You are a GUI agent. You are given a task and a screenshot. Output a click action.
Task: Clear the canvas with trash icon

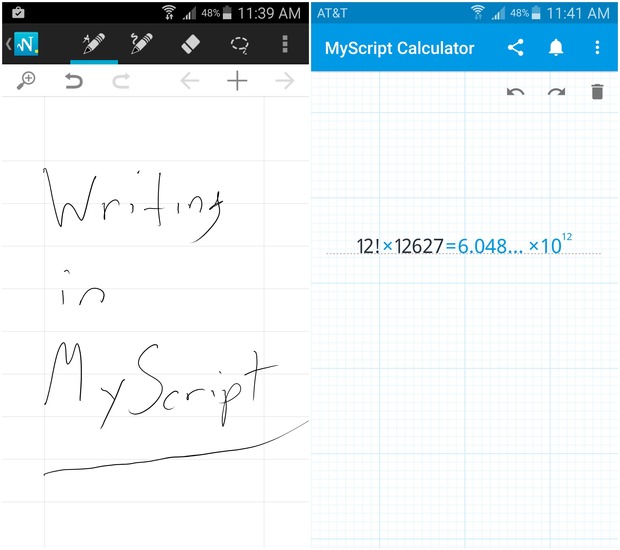point(597,91)
